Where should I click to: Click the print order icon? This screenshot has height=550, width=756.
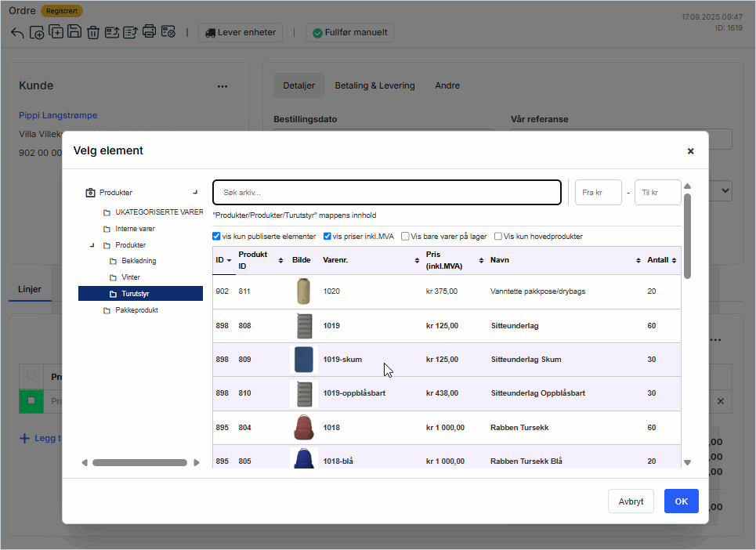click(x=150, y=32)
